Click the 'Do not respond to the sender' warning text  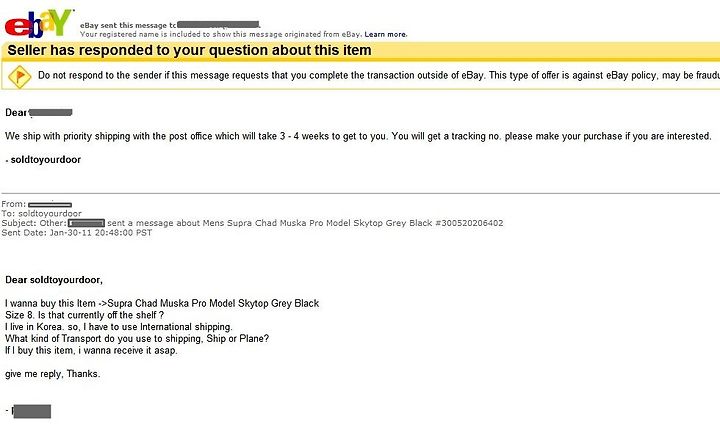point(379,75)
